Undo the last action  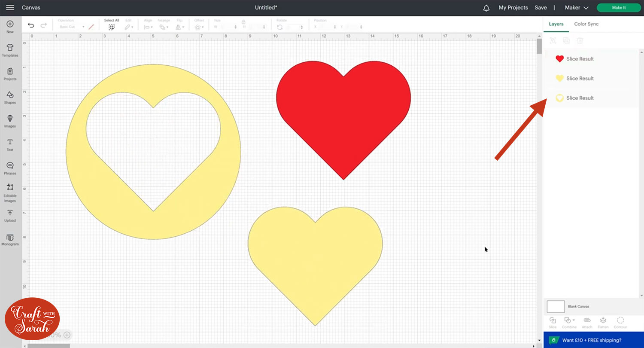click(x=31, y=26)
